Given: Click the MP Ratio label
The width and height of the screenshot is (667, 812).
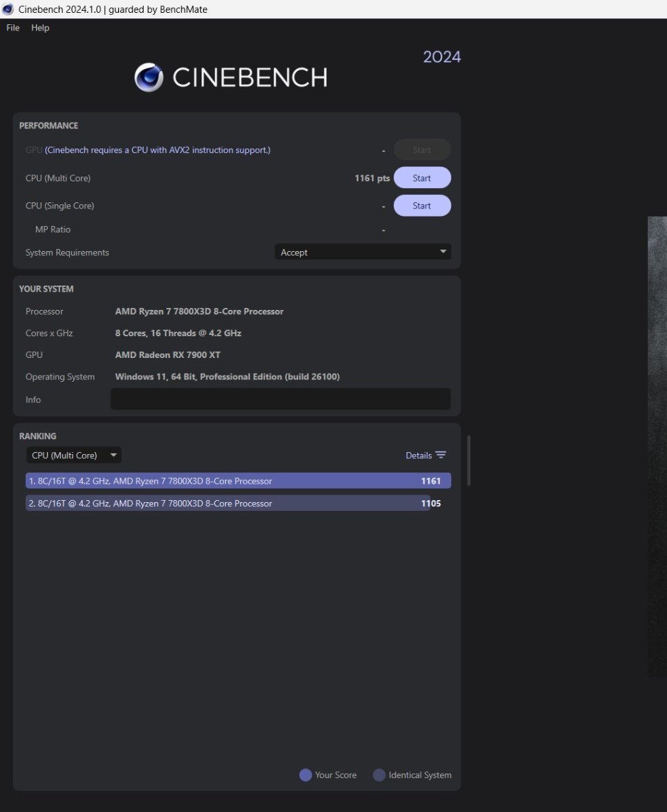Looking at the screenshot, I should tap(53, 229).
